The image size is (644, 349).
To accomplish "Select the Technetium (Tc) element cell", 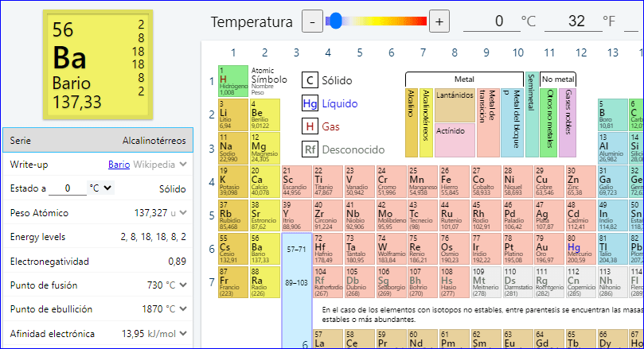I will 423,215.
